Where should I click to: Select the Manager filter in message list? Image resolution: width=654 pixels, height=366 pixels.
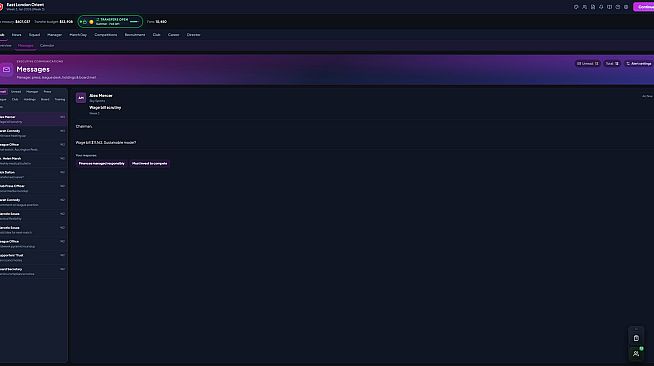click(32, 92)
